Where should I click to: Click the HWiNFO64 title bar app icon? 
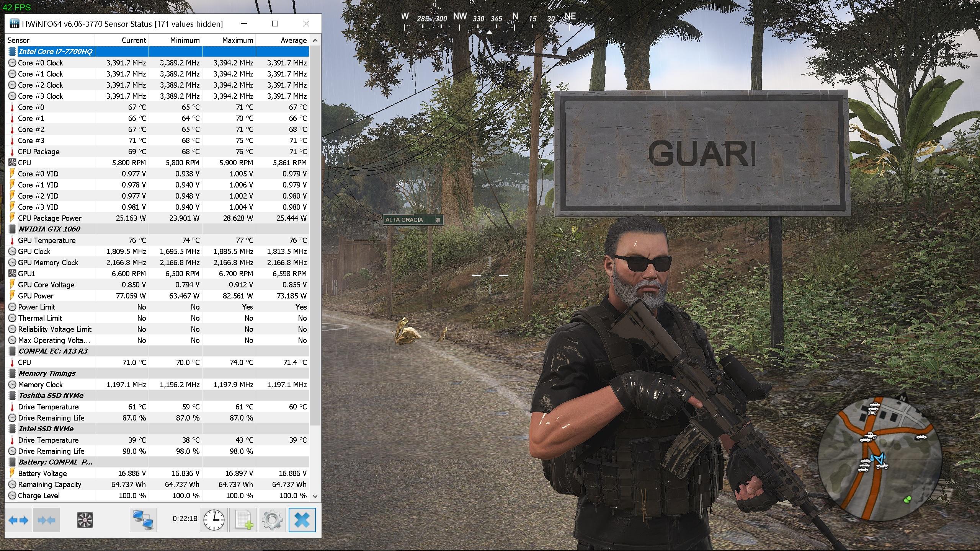[x=14, y=24]
